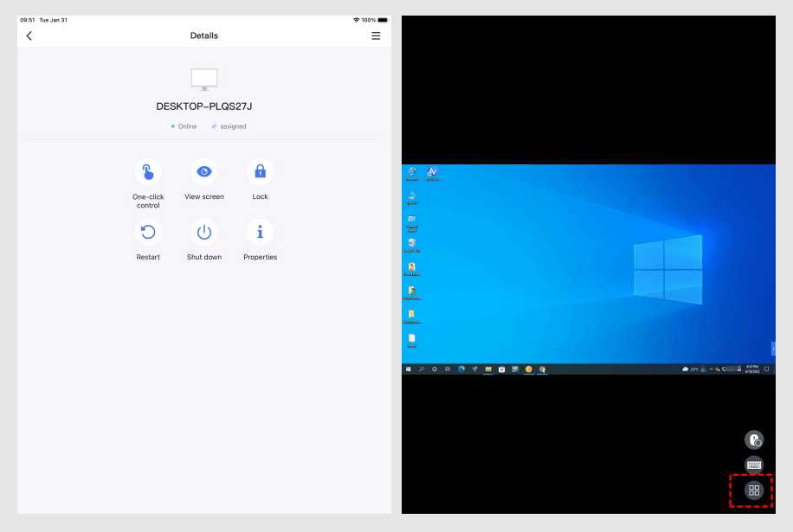The image size is (793, 532).
Task: Click the DESKTOP-PLQS27J monitor thumbnail
Action: (x=204, y=80)
